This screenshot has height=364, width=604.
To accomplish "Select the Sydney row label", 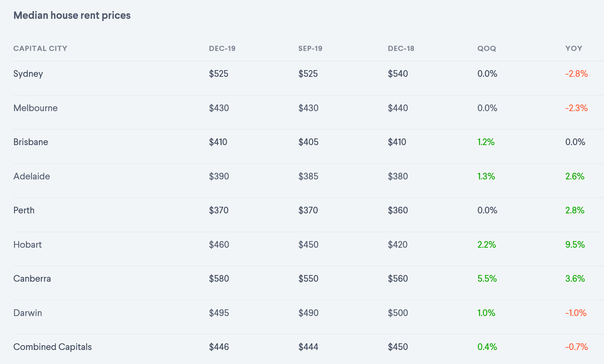I will 28,74.
